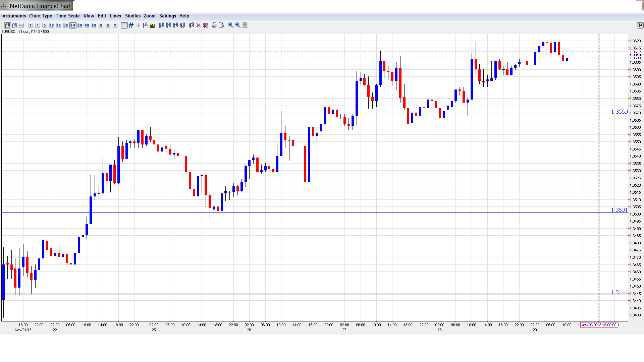The image size is (644, 362).
Task: Switch to line chart type icon
Action: point(22,25)
